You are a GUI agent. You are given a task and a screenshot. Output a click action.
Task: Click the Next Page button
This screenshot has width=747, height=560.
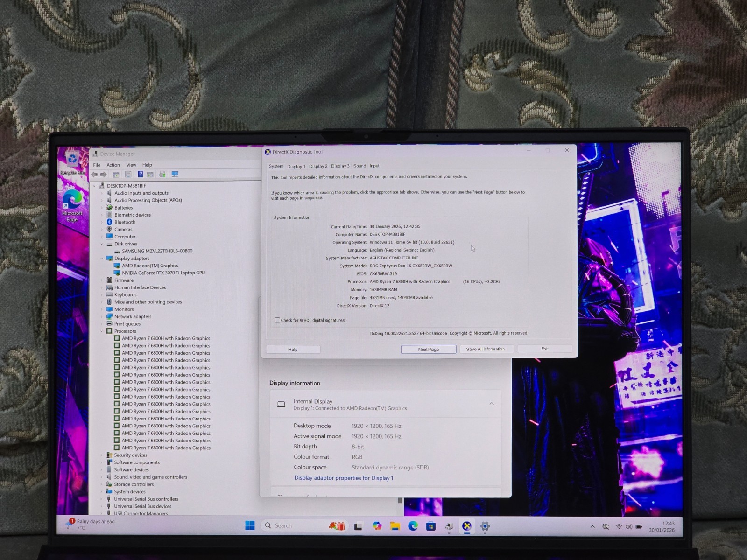point(429,349)
